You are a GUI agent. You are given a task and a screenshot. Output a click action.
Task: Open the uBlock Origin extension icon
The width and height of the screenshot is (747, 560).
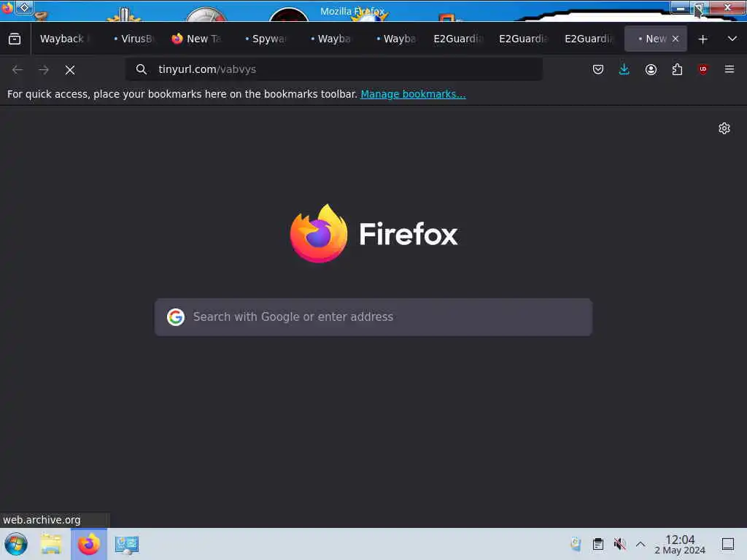(x=703, y=69)
